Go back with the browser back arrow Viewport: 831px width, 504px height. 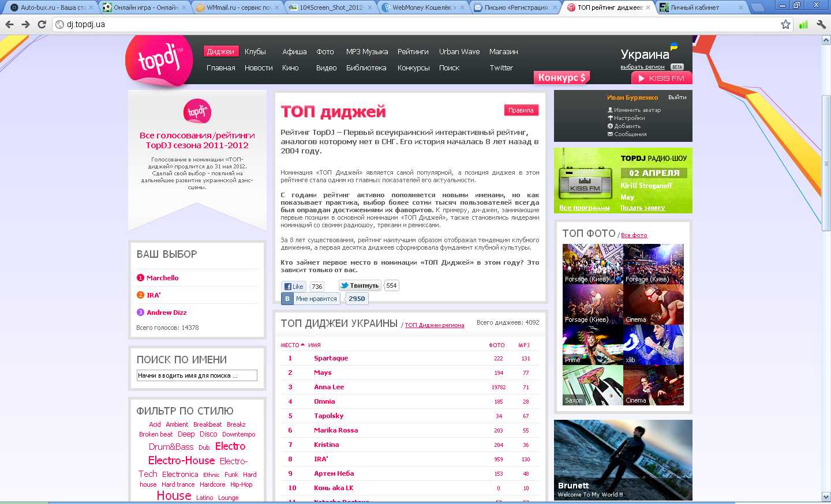pyautogui.click(x=9, y=24)
